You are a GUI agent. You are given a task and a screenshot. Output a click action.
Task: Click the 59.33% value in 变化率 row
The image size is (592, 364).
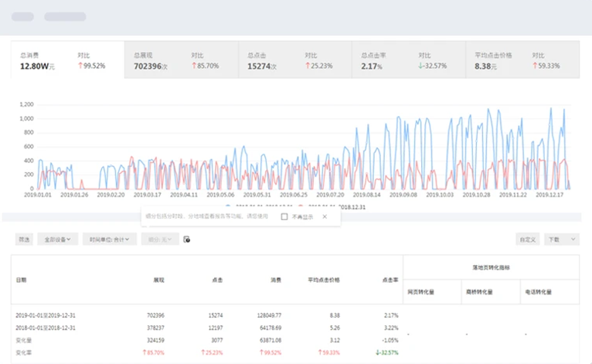[x=329, y=352]
